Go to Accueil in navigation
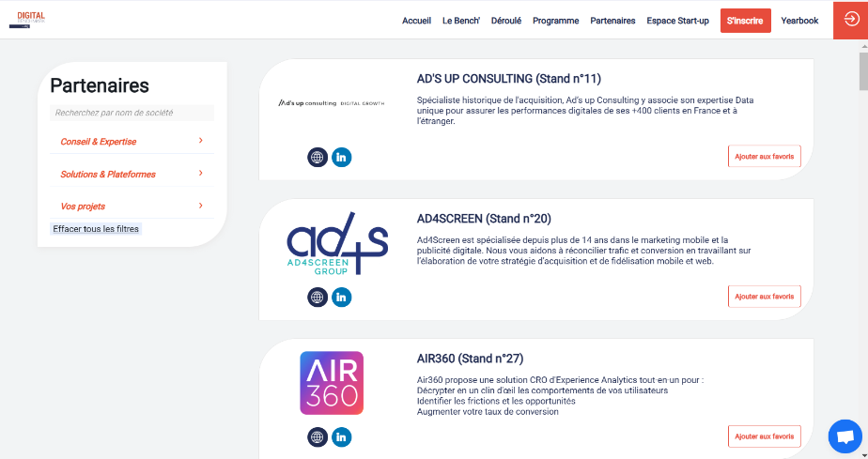868x459 pixels. tap(416, 21)
